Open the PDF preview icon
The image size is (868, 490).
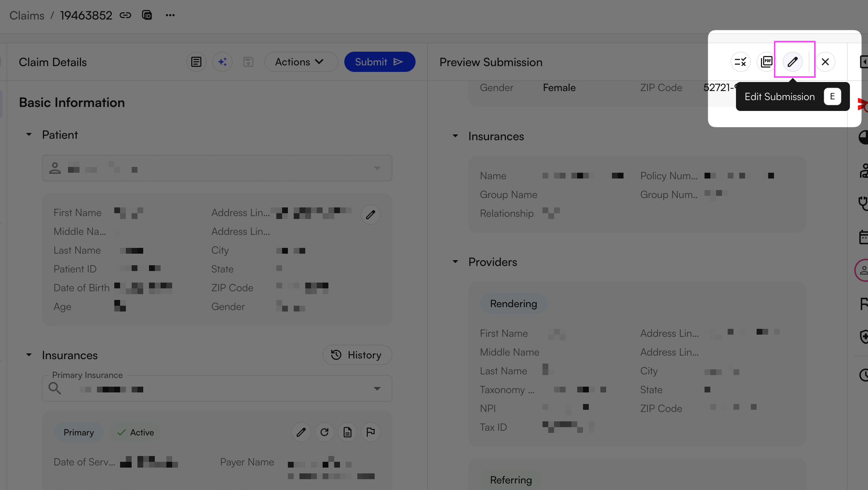coord(766,62)
